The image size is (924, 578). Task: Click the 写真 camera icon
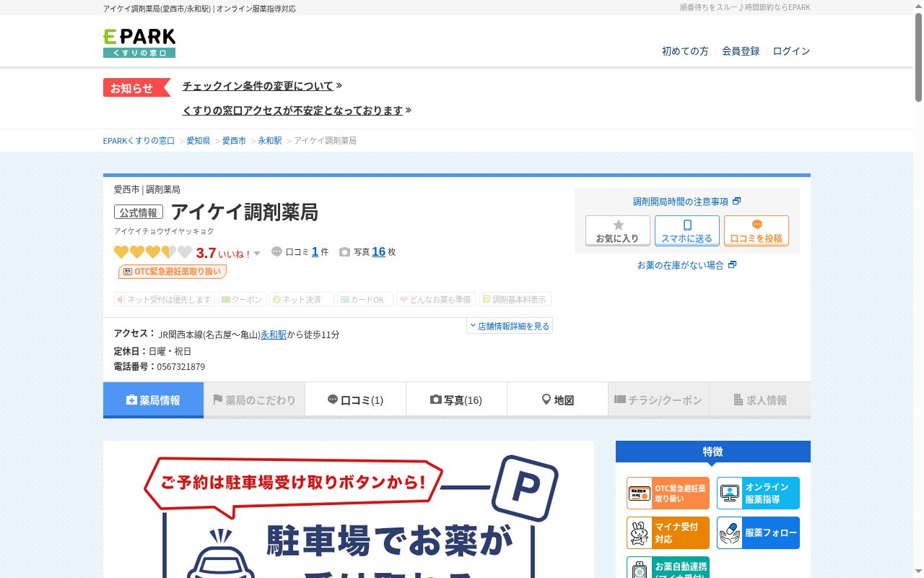point(344,252)
